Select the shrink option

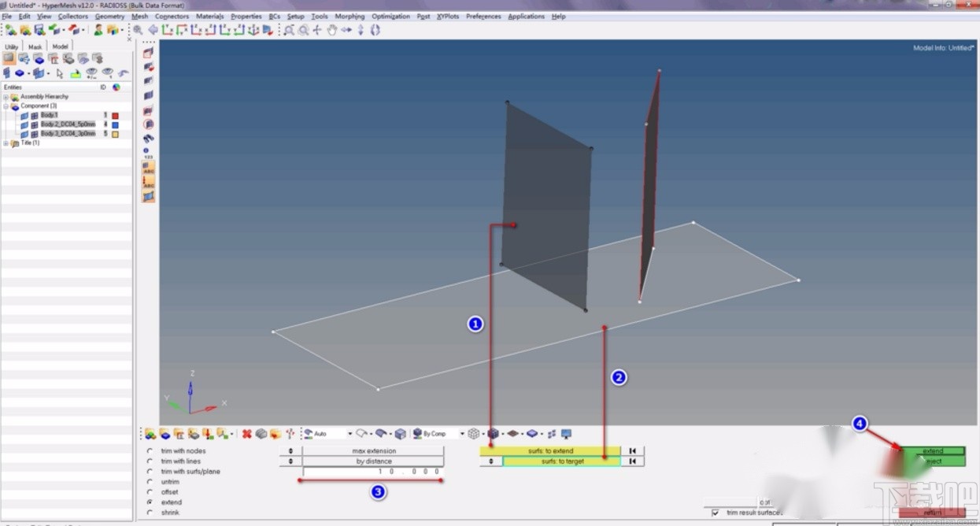[x=150, y=513]
